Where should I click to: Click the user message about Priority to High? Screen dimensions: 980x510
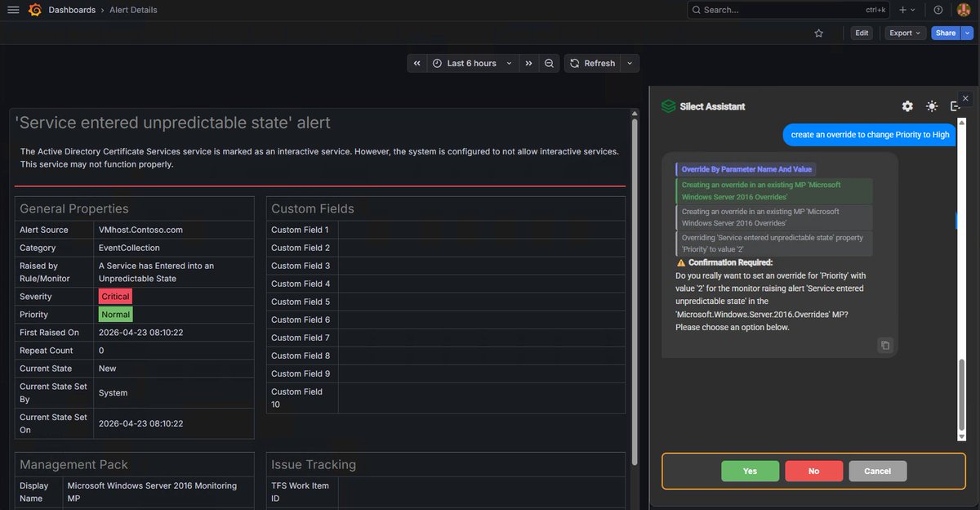(871, 135)
